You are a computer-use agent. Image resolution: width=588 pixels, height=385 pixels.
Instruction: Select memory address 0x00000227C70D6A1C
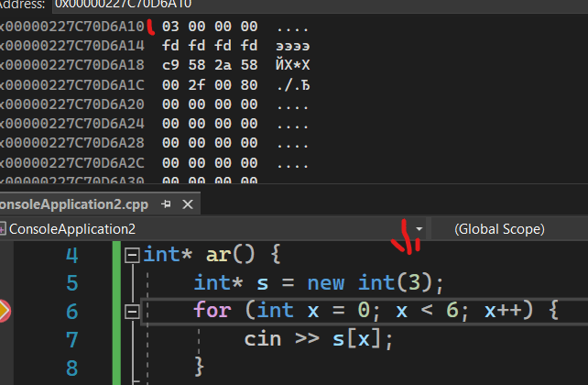(72, 85)
